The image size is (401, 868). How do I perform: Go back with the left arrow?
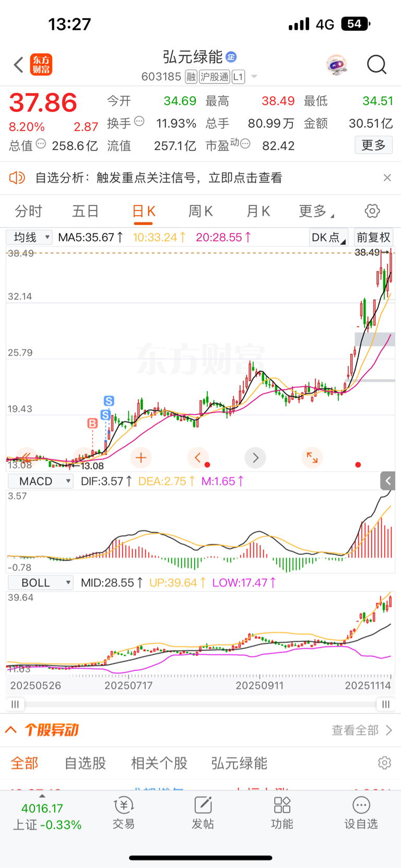click(x=19, y=65)
